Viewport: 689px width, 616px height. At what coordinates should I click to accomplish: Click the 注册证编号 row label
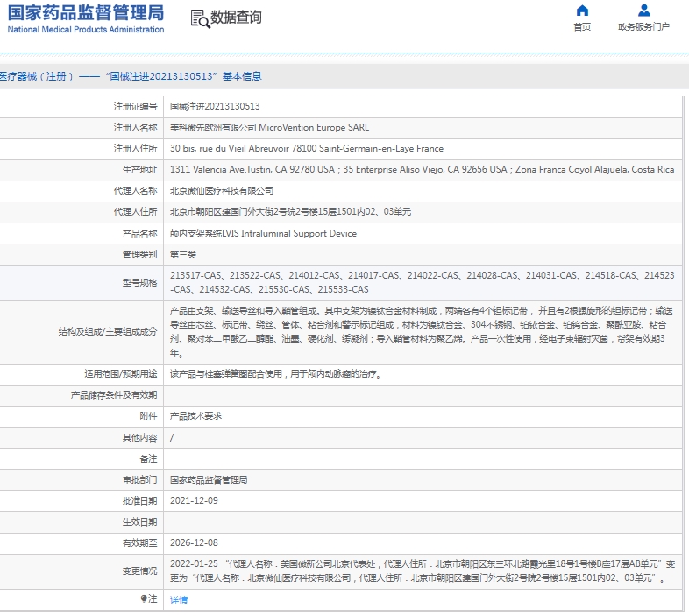[x=135, y=106]
